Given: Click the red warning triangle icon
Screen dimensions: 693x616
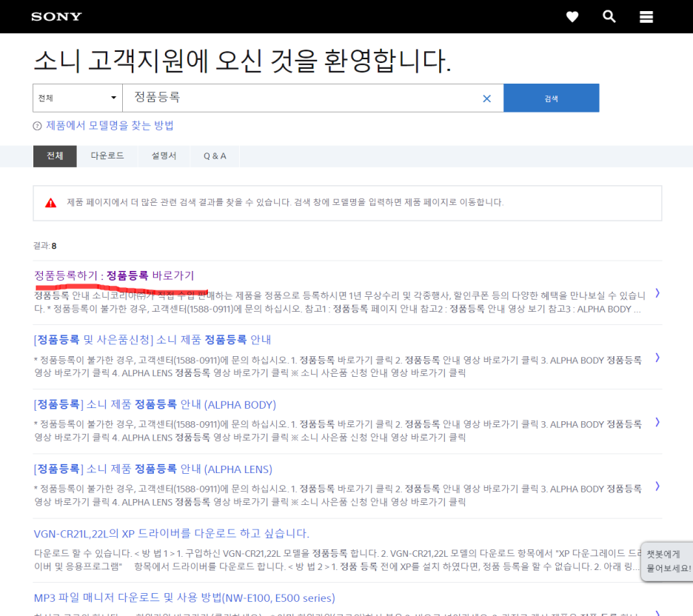Looking at the screenshot, I should (x=51, y=203).
